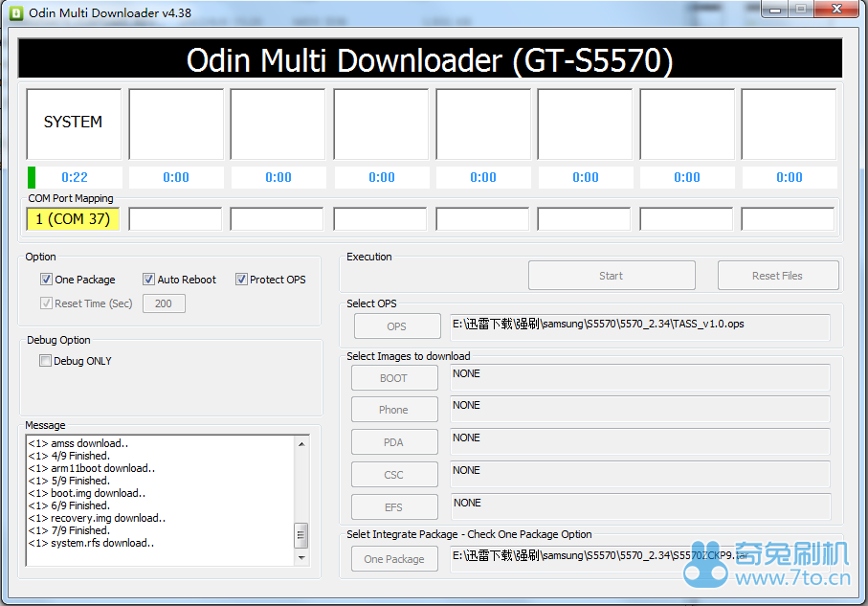The image size is (868, 606).
Task: Click the 0:22 elapsed timer text
Action: (x=75, y=177)
